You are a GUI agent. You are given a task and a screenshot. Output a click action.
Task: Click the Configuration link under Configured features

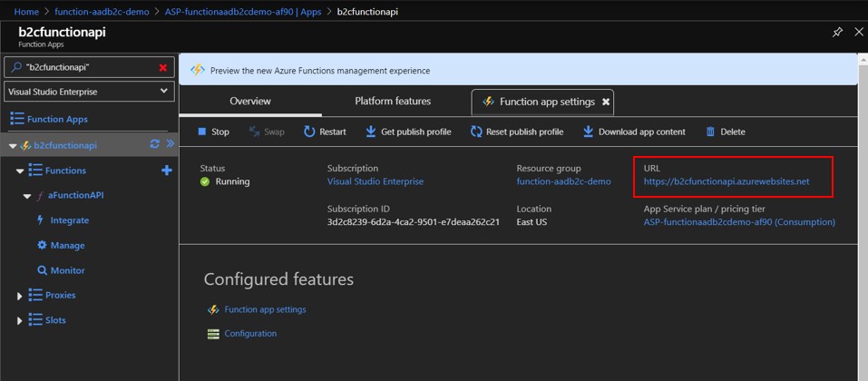tap(250, 334)
